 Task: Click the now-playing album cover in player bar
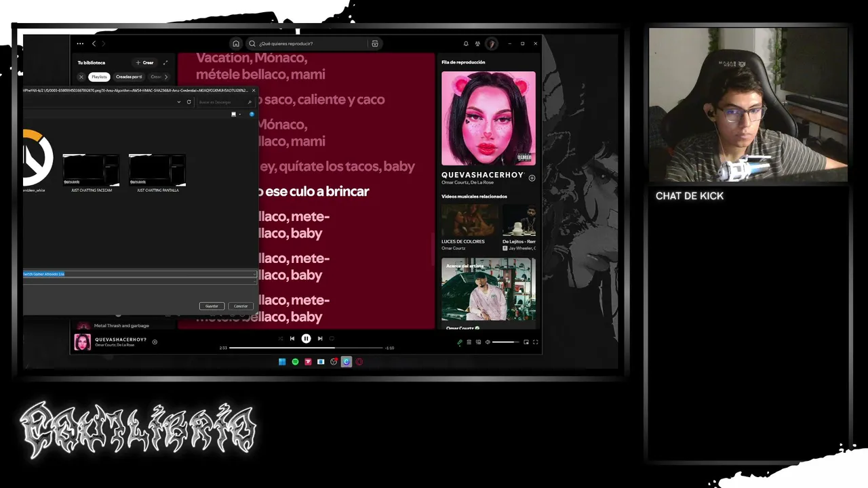click(82, 342)
